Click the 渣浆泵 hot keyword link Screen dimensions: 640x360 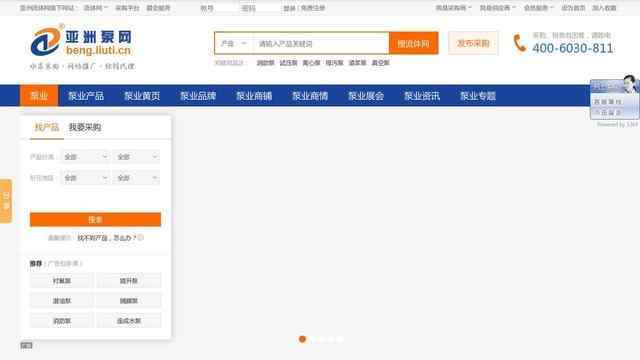click(x=357, y=63)
